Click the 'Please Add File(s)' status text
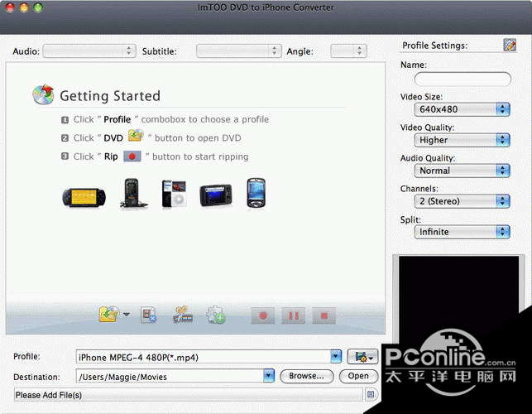The image size is (532, 414). click(x=49, y=395)
